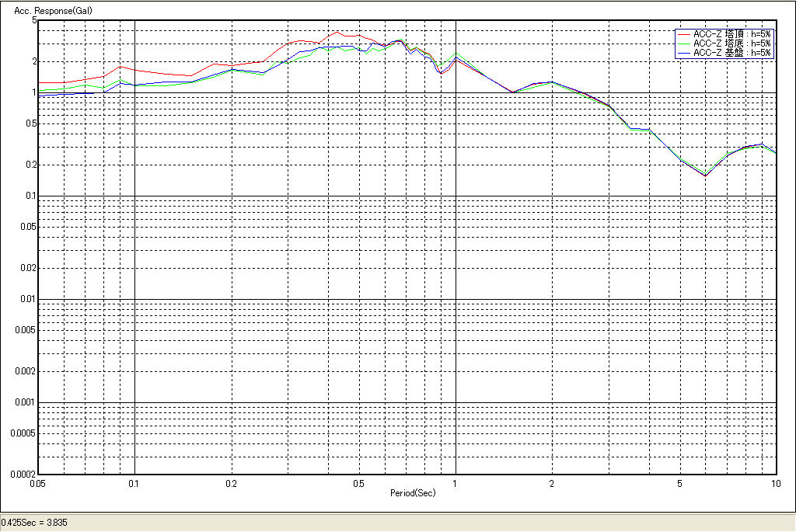Click the green line swatch in legend

point(683,43)
